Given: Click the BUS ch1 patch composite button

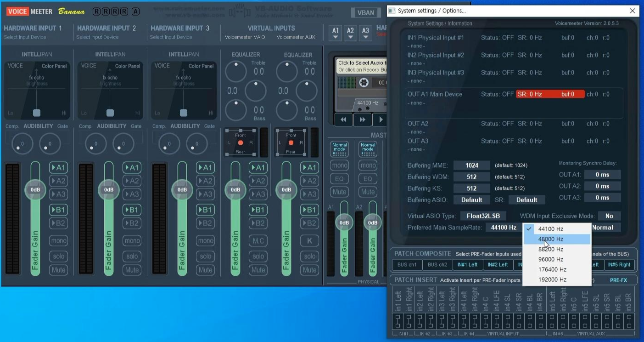Looking at the screenshot, I should pyautogui.click(x=407, y=265).
